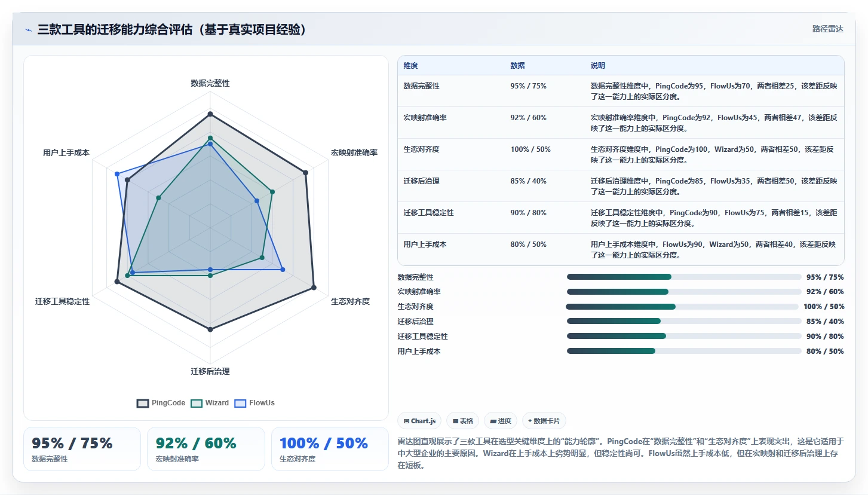
Task: Click the 宏映射准确率 progress bar
Action: click(x=684, y=292)
